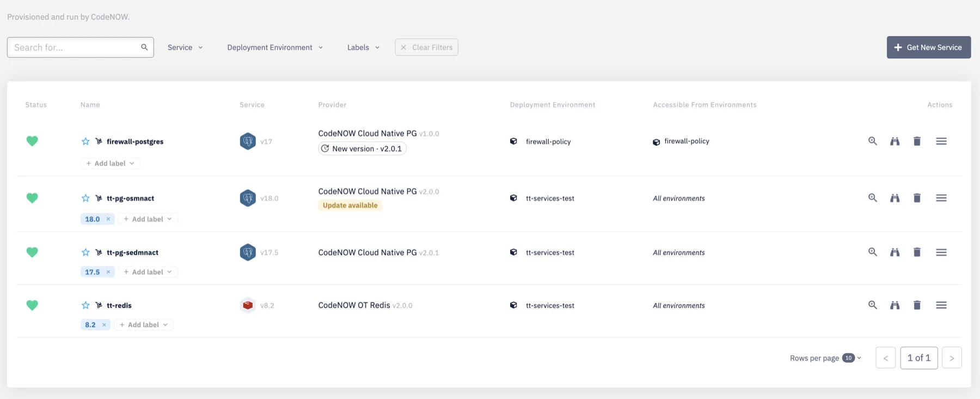Open hamburger menu for tt-redis
Screen dimensions: 980x399
941,305
